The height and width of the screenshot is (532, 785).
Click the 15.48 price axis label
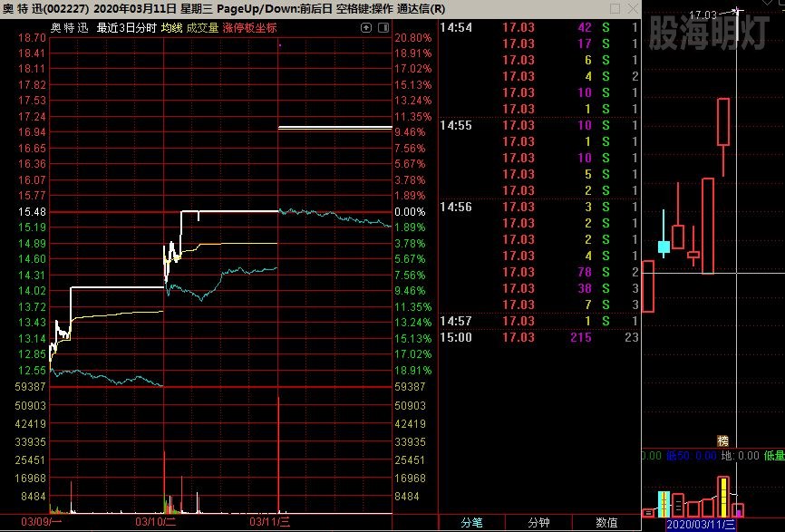[32, 212]
